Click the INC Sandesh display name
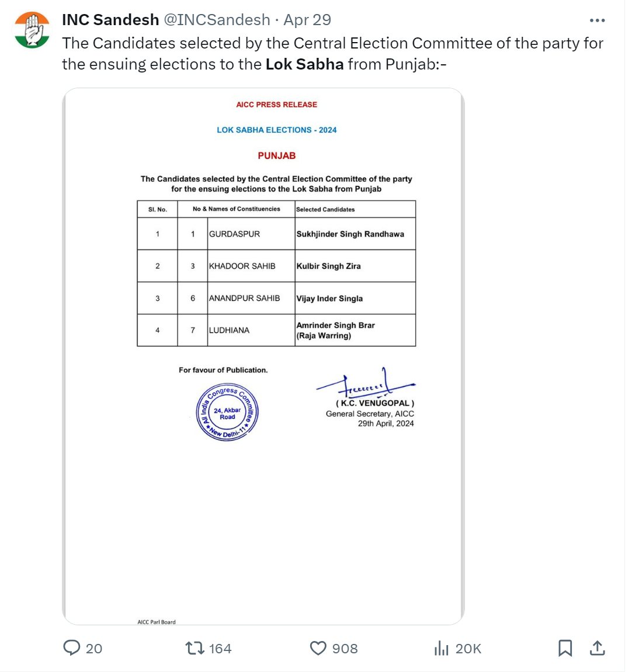Viewport: 639px width, 672px height. (x=110, y=20)
